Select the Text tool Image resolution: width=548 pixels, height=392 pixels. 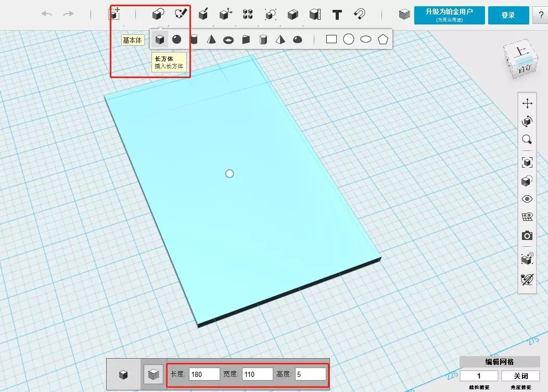337,14
